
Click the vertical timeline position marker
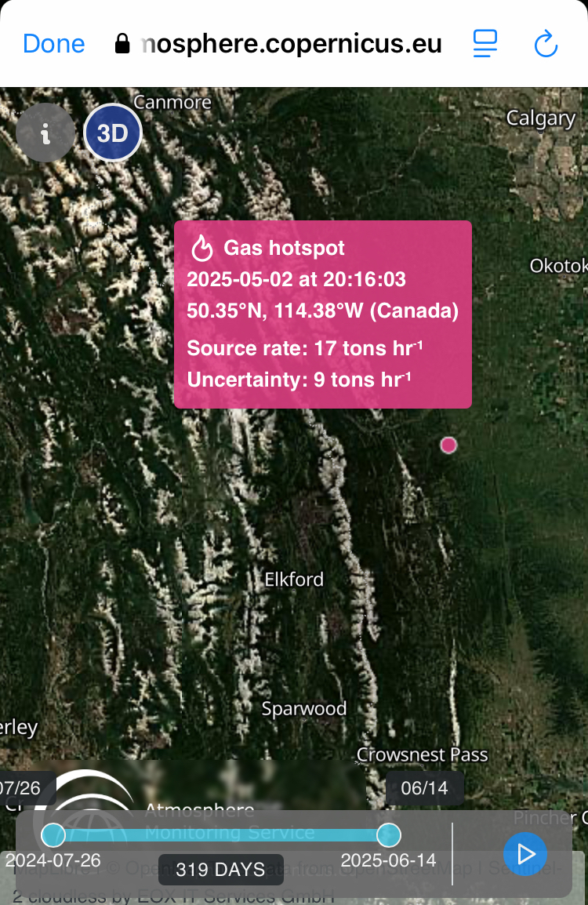tap(452, 853)
